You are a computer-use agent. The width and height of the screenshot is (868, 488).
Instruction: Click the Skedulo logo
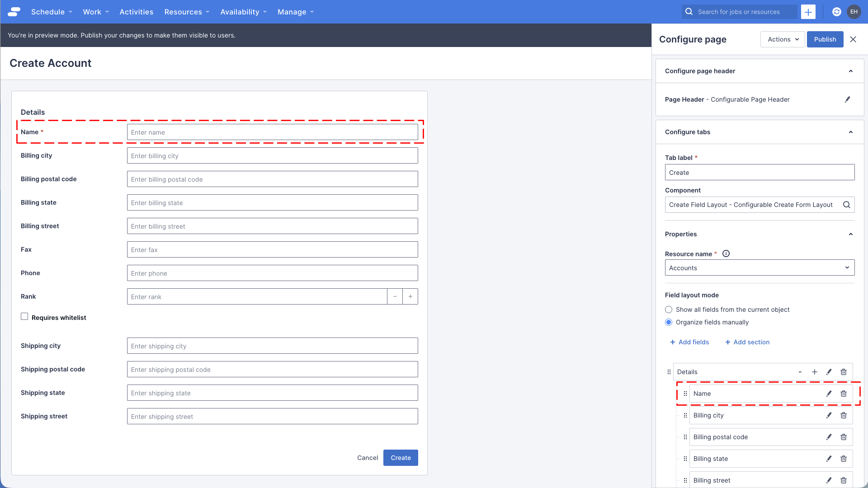coord(14,12)
